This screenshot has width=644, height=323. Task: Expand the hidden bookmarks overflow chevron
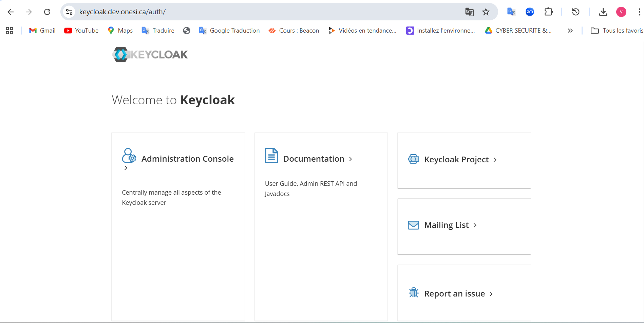coord(570,31)
